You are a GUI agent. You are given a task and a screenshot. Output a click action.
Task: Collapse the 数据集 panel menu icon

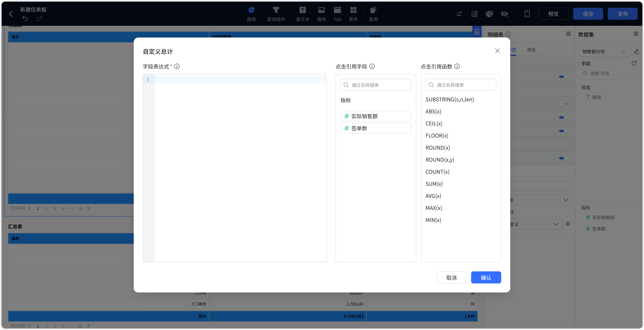(636, 34)
